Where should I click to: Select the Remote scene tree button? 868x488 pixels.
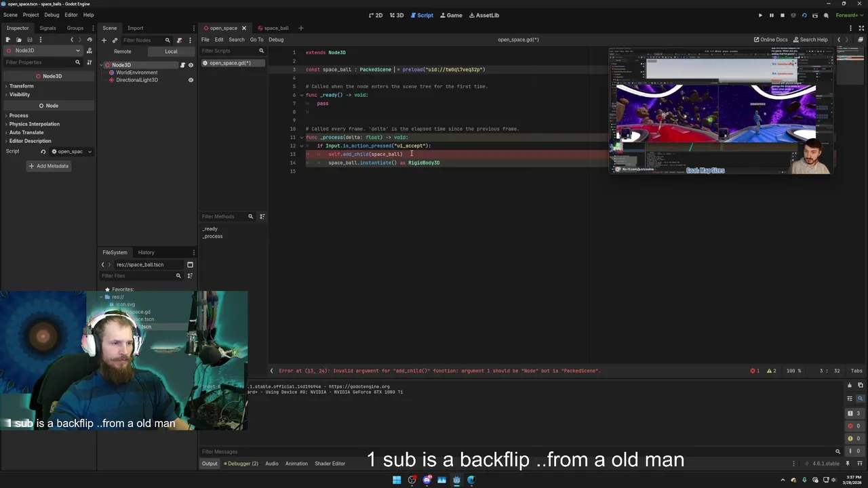point(123,52)
